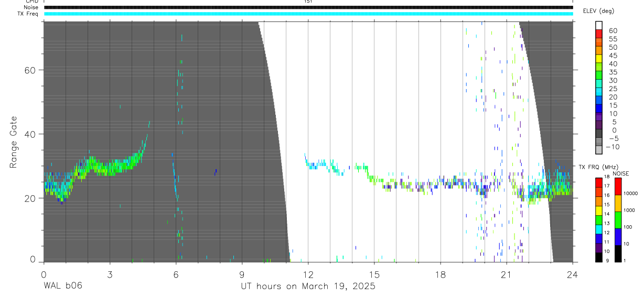Click the "35" label on the ELEV colorbar

click(613, 72)
